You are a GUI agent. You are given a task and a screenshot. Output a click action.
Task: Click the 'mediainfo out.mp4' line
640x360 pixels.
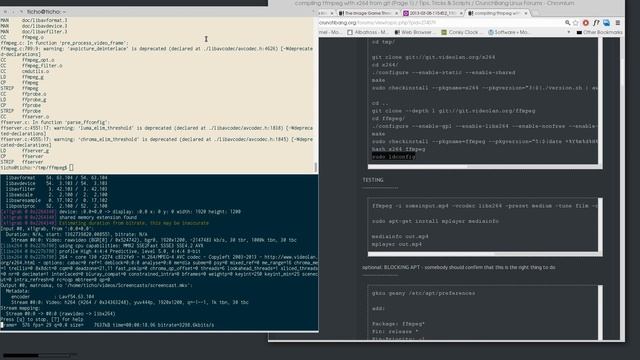(x=400, y=237)
